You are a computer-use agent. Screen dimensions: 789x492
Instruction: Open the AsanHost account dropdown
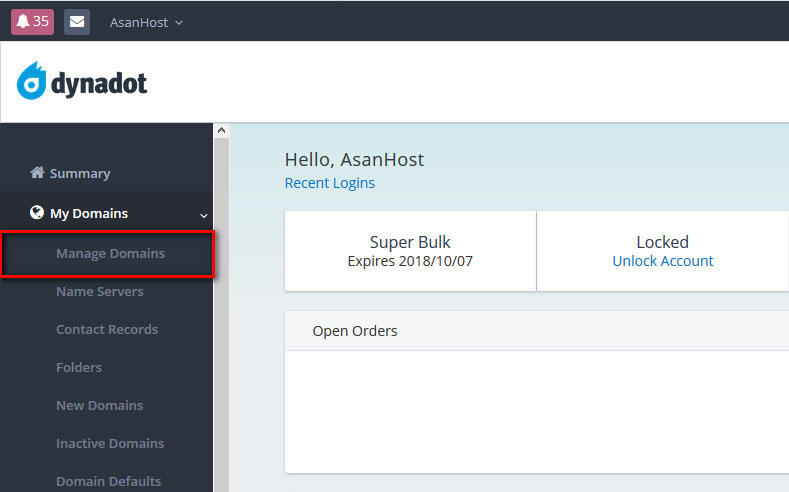coord(146,22)
